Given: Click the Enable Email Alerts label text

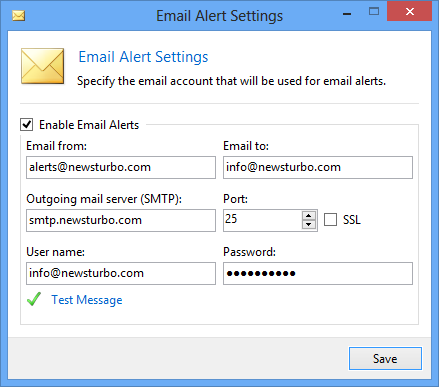Looking at the screenshot, I should pos(89,125).
